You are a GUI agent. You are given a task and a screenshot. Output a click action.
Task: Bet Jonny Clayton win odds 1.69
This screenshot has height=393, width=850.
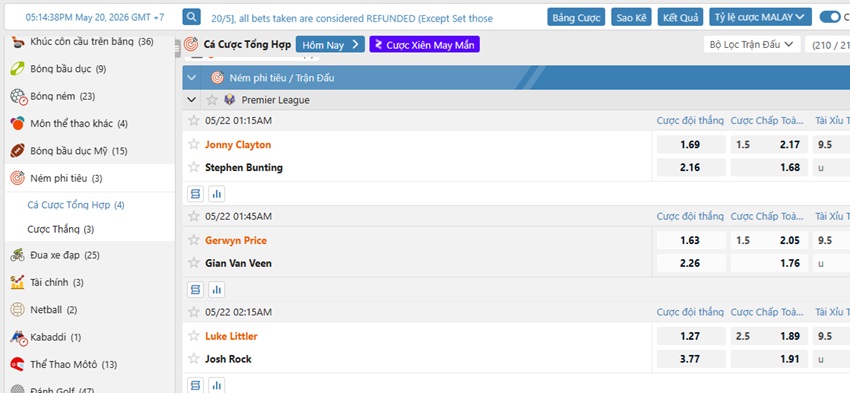click(x=691, y=144)
